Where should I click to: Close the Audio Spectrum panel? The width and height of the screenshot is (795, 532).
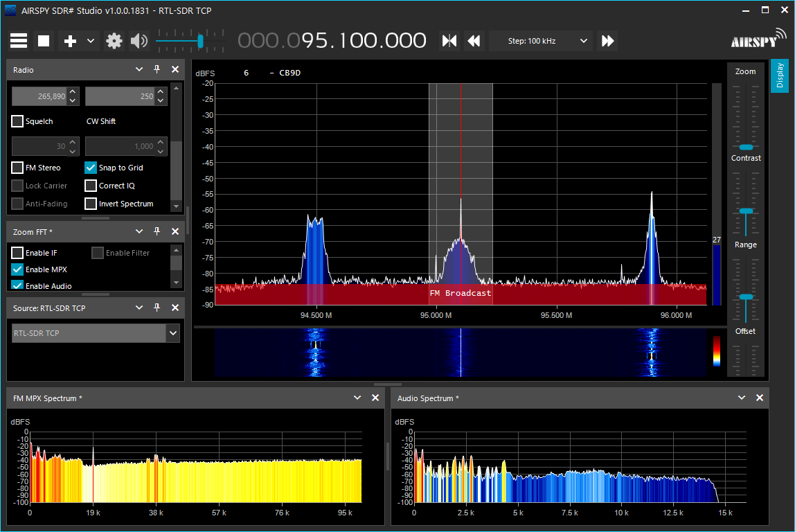point(760,398)
